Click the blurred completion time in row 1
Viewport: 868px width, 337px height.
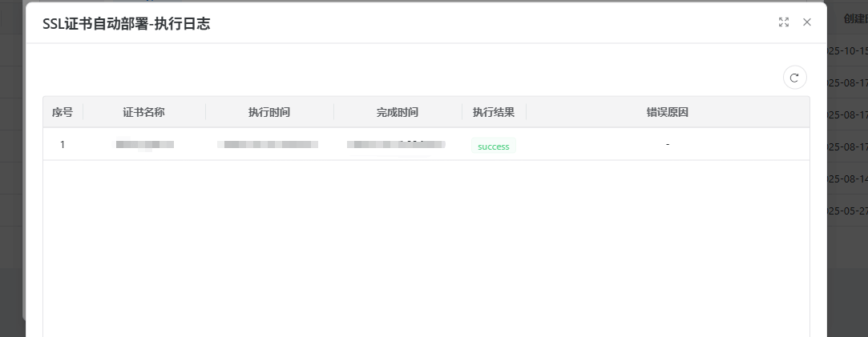(x=396, y=145)
